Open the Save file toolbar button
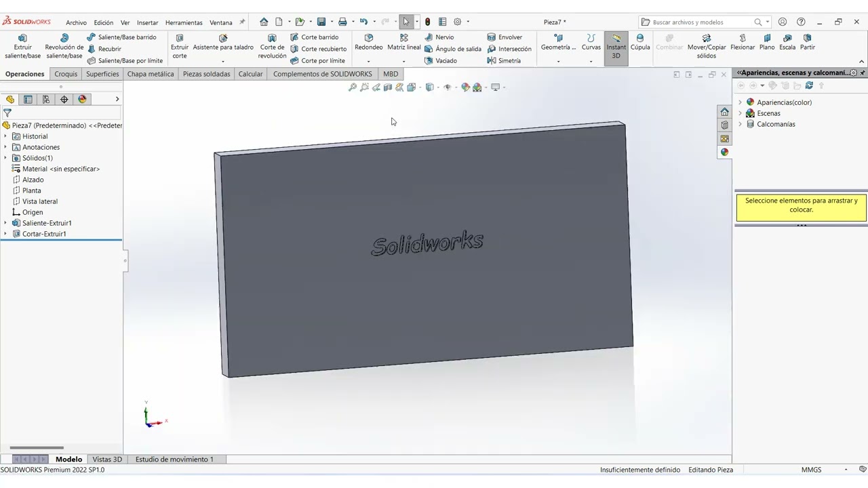Image resolution: width=868 pixels, height=488 pixels. 321,22
